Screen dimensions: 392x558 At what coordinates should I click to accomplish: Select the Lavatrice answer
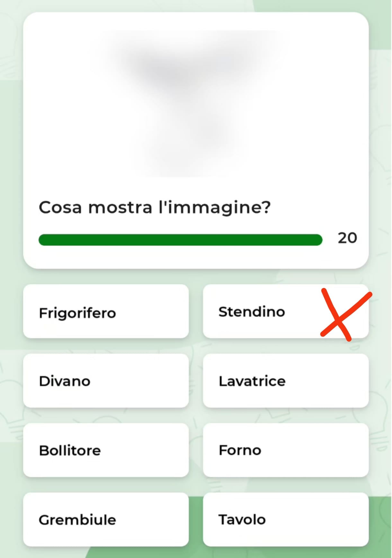[x=286, y=381]
